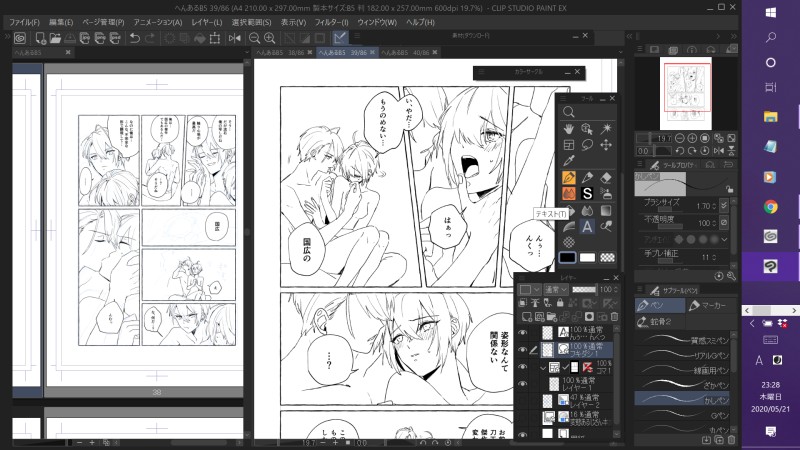The width and height of the screenshot is (800, 450).
Task: Open the 編集(E) menu
Action: click(61, 22)
